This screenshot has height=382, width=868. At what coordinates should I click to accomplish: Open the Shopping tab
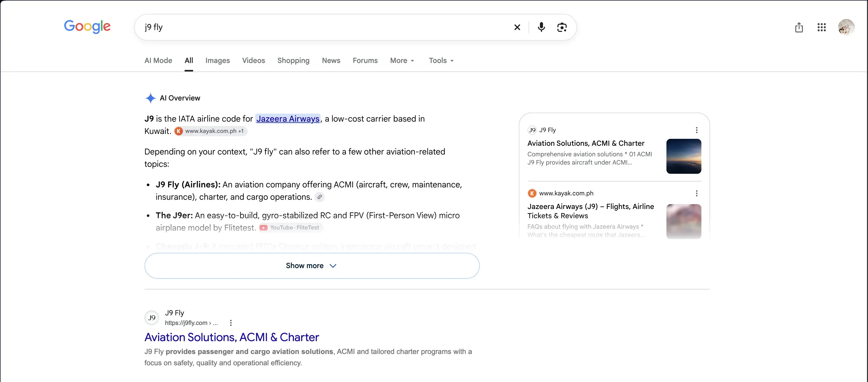pyautogui.click(x=293, y=61)
